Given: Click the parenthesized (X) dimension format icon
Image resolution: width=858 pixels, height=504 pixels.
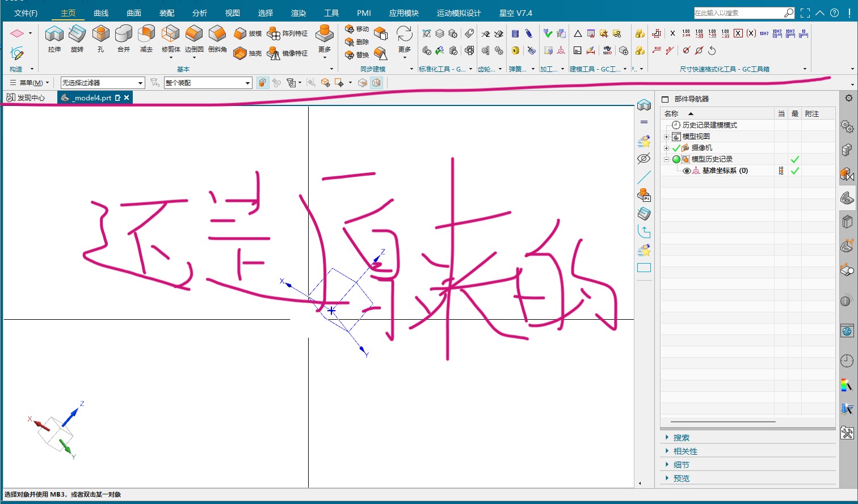Looking at the screenshot, I should (x=751, y=33).
